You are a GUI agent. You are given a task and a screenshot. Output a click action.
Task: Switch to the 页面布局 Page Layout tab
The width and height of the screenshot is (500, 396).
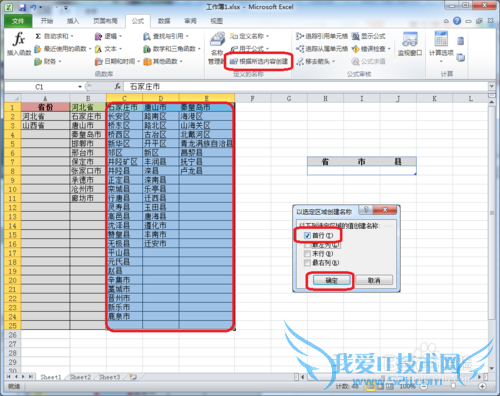pos(105,21)
